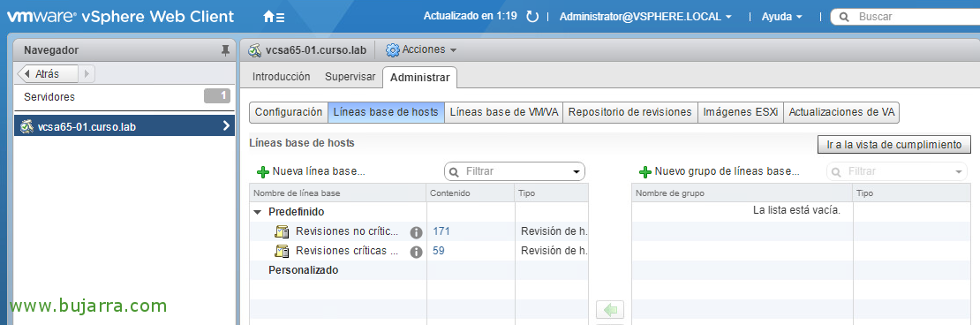This screenshot has width=980, height=325.
Task: Expand the Administrator@VSPHERE.LOCAL menu
Action: coord(645,17)
